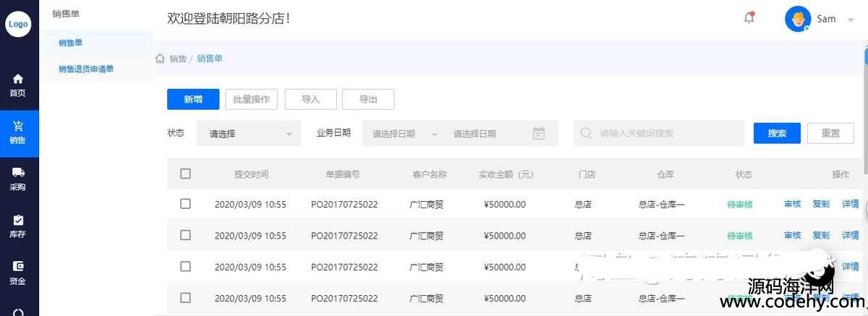Open the 状态 请选择 dropdown

click(248, 133)
